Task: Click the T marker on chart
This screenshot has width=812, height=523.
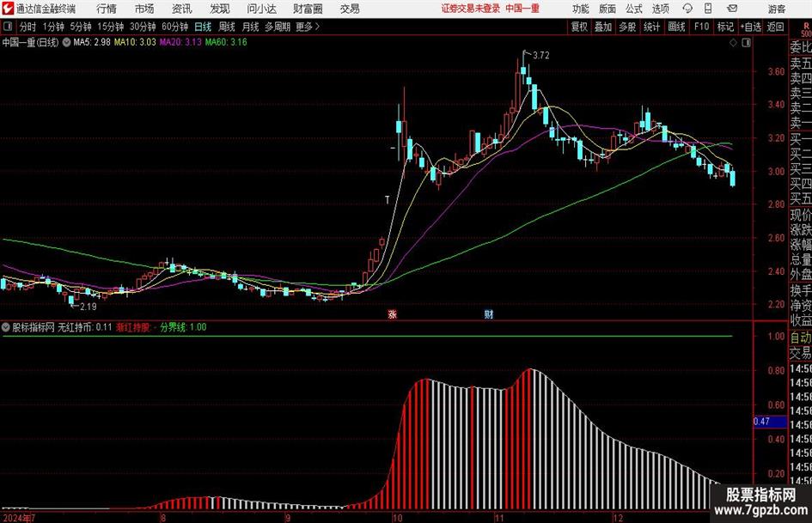Action: 387,200
